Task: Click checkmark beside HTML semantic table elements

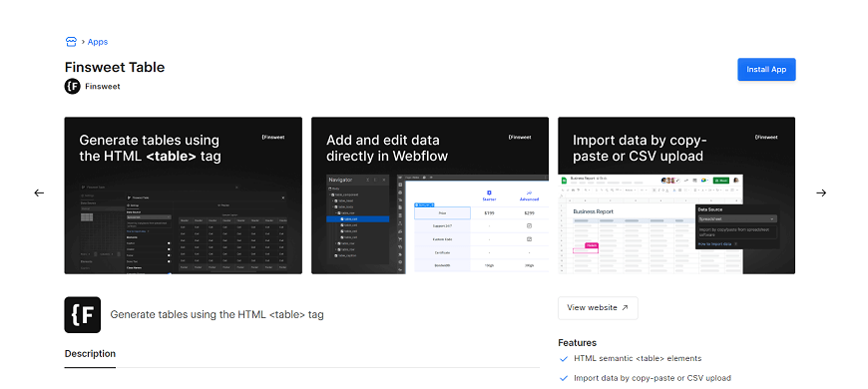Action: [x=564, y=359]
